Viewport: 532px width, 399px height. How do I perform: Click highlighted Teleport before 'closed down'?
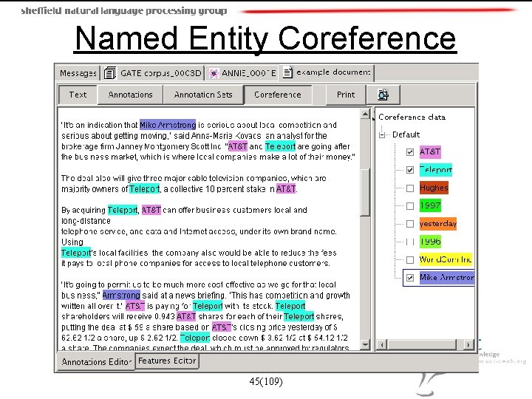[x=195, y=338]
